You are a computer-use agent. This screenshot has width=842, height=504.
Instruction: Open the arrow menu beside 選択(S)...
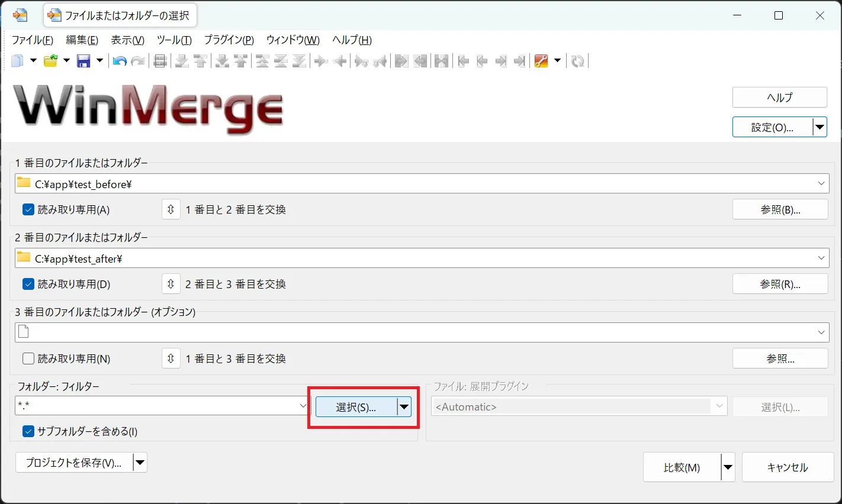(x=404, y=407)
